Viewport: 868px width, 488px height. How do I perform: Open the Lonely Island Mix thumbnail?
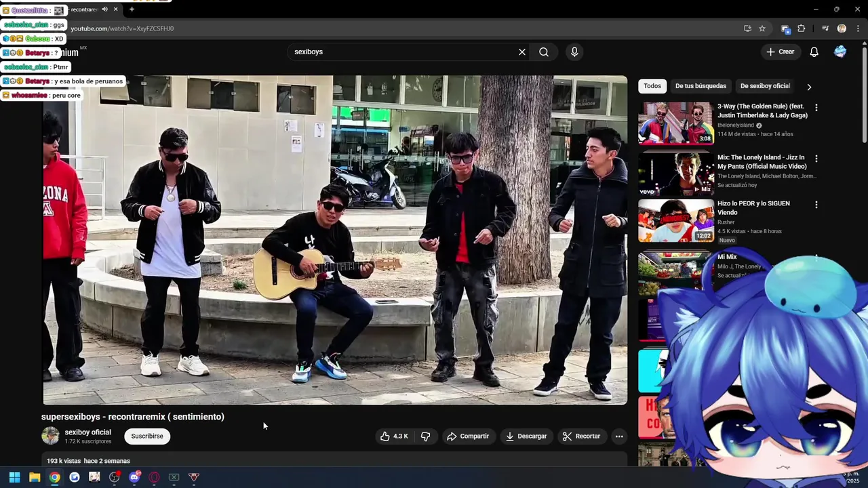click(675, 174)
